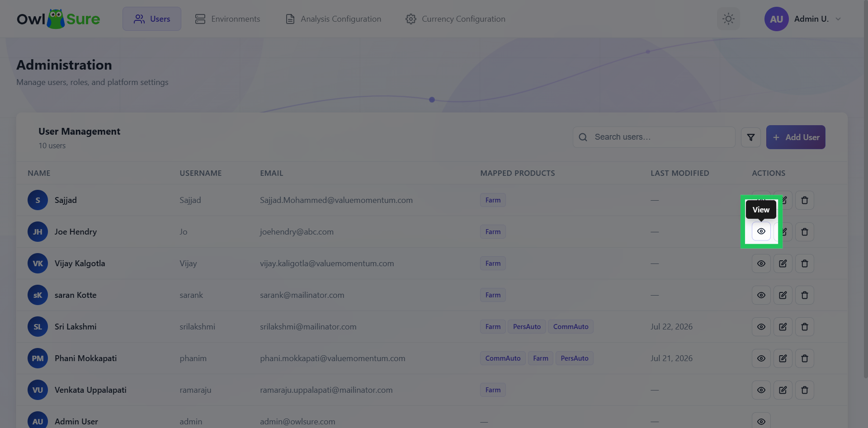The image size is (868, 428).
Task: Edit Sri Lakshmi user
Action: [x=783, y=327]
